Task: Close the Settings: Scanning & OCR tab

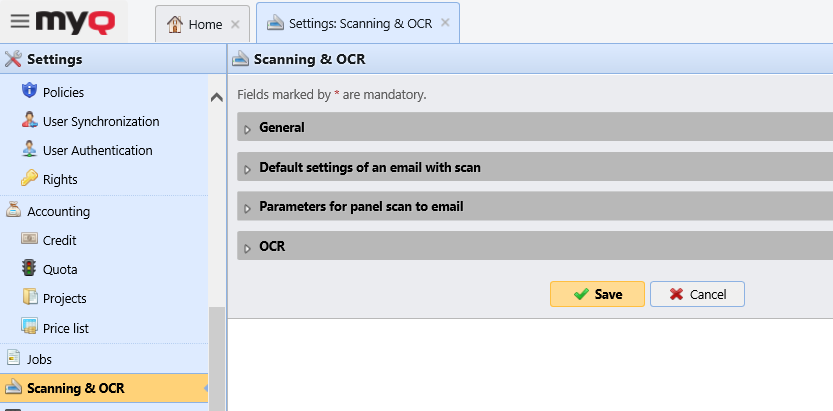Action: [445, 23]
